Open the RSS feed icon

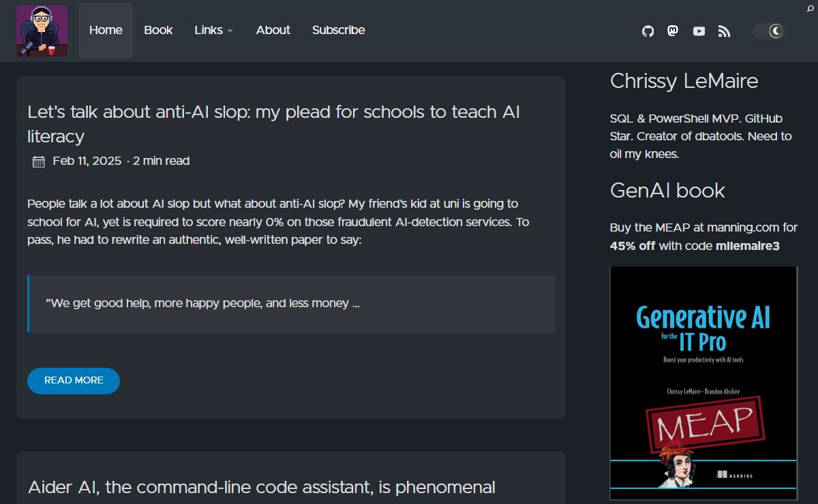[725, 31]
